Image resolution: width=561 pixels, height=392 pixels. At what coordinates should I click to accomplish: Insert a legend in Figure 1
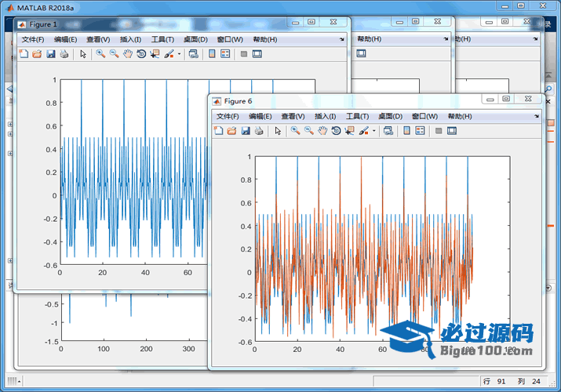click(x=225, y=54)
